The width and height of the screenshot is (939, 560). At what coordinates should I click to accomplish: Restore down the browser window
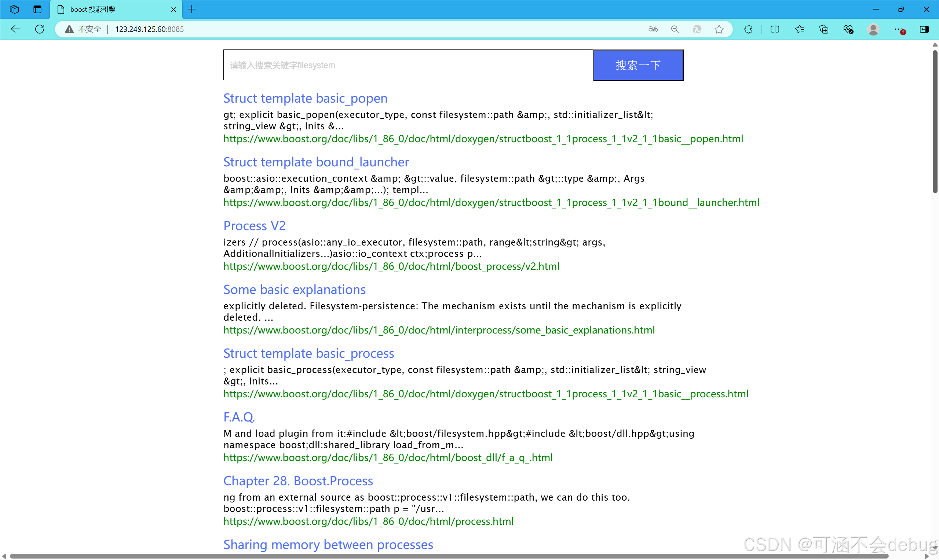901,9
